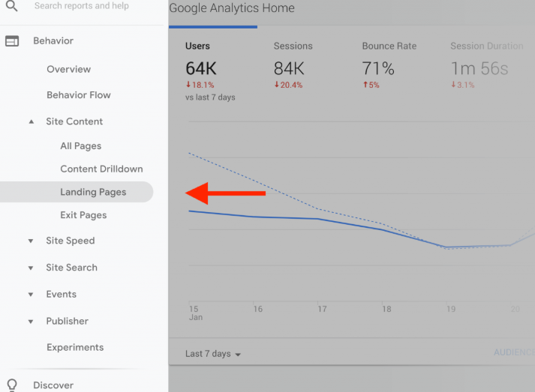
Task: Open the Experiments report
Action: coord(75,347)
